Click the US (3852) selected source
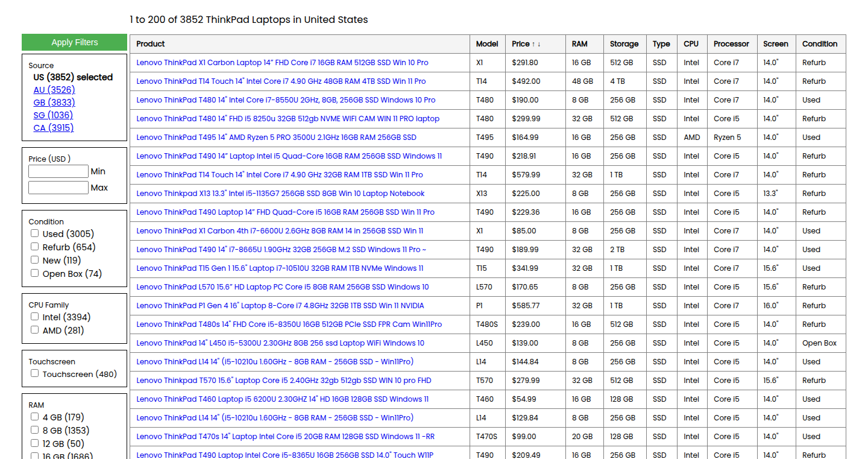 point(73,77)
